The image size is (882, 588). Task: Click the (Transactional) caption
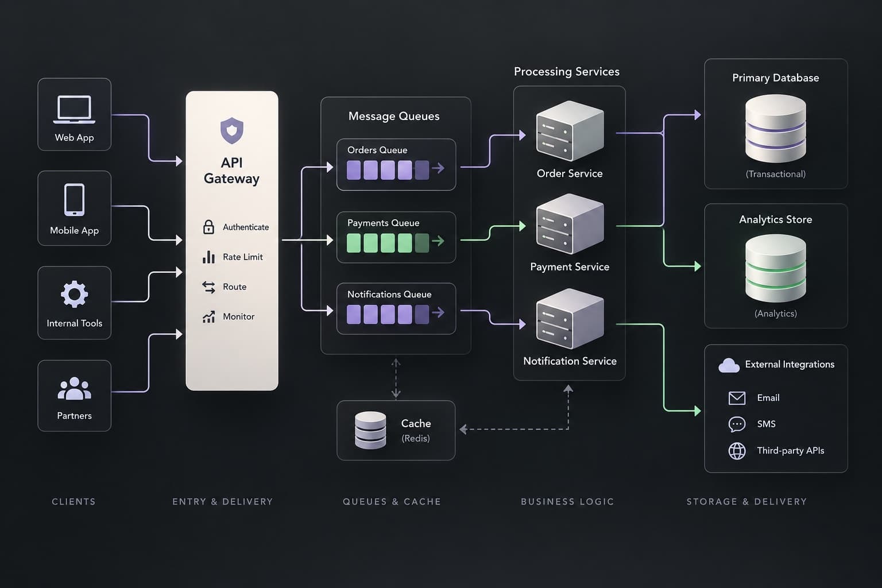coord(776,174)
